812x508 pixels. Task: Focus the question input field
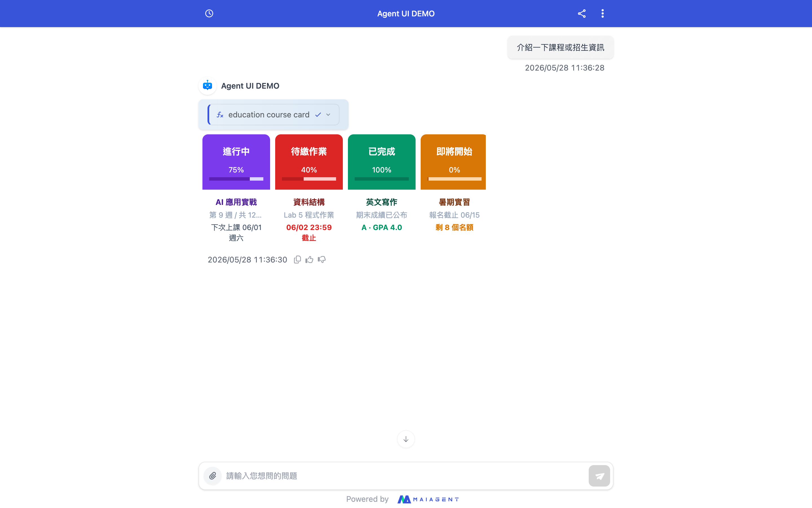[405, 476]
